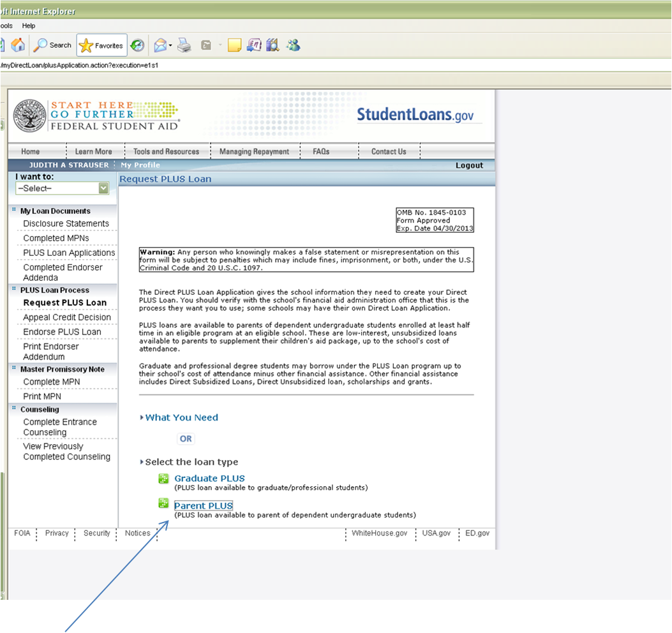
Task: Click the Mail envelope toolbar icon
Action: pyautogui.click(x=161, y=45)
